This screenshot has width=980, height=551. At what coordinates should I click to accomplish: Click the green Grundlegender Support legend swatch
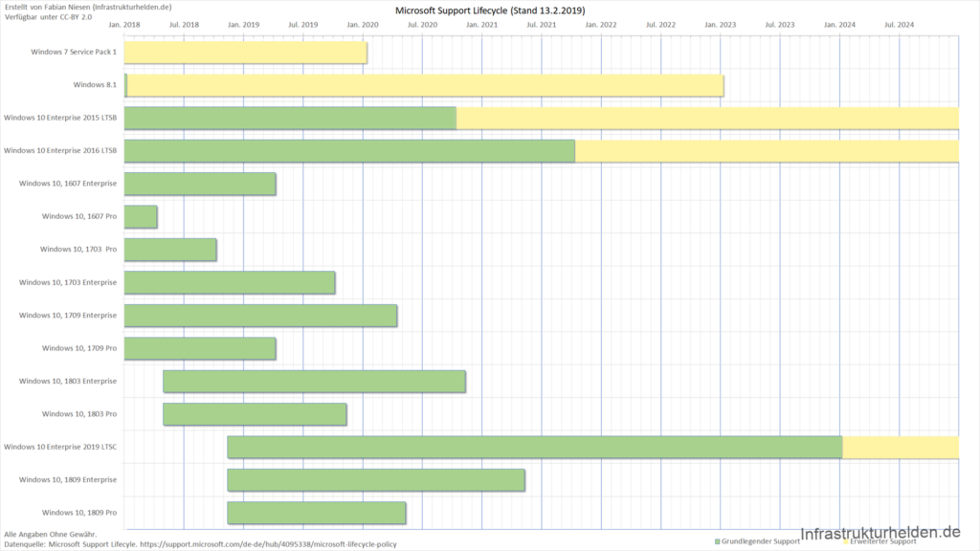tap(718, 541)
